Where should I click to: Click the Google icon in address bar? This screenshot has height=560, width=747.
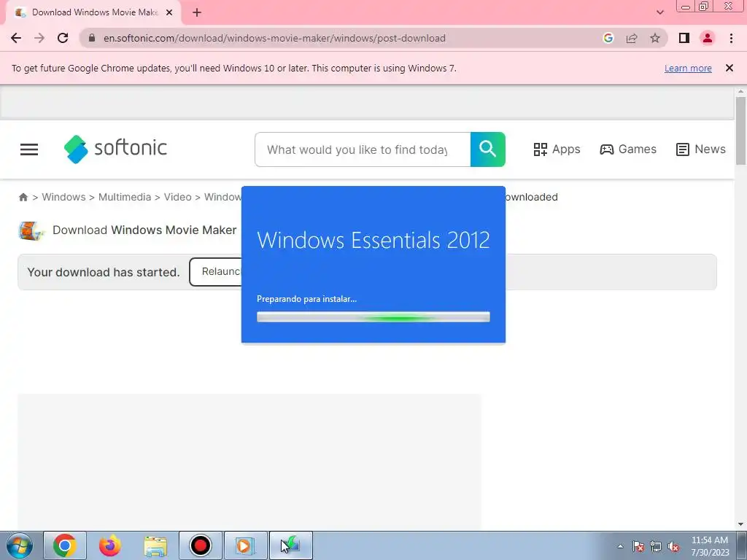coord(608,38)
